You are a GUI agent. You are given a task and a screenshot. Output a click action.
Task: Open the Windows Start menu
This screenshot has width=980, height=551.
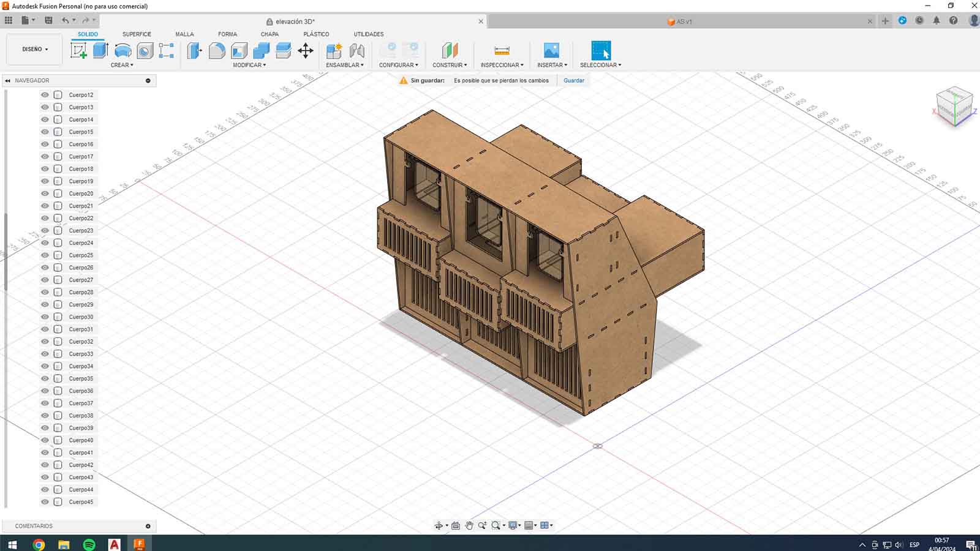click(x=12, y=544)
